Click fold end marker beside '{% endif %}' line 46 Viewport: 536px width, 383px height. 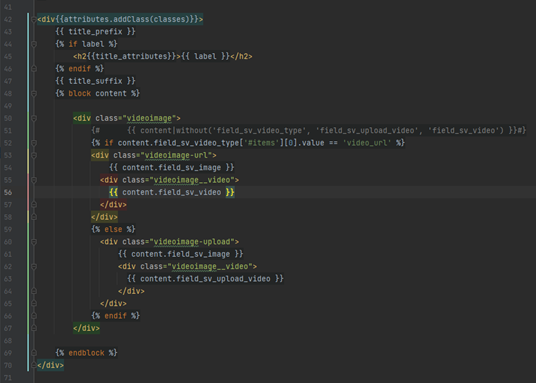[x=34, y=69]
